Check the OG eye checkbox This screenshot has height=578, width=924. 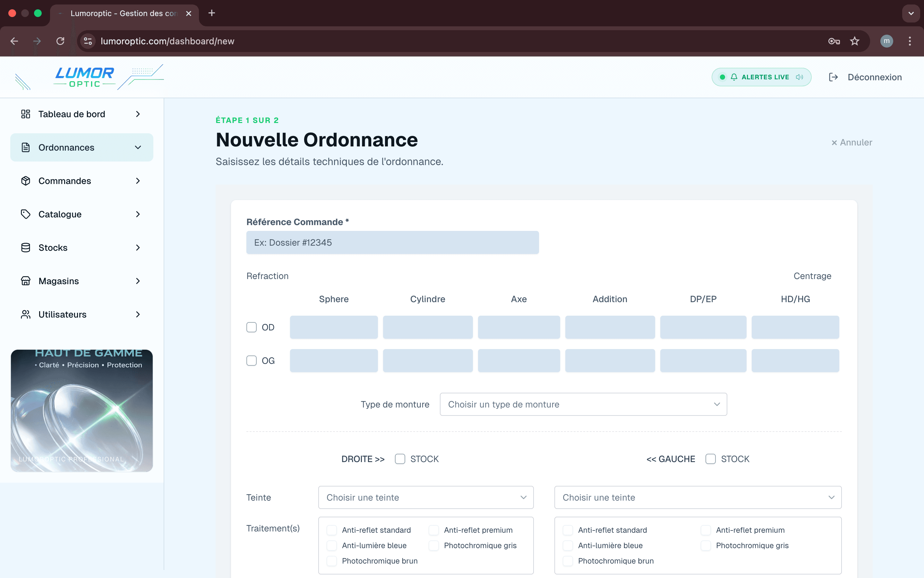click(251, 361)
